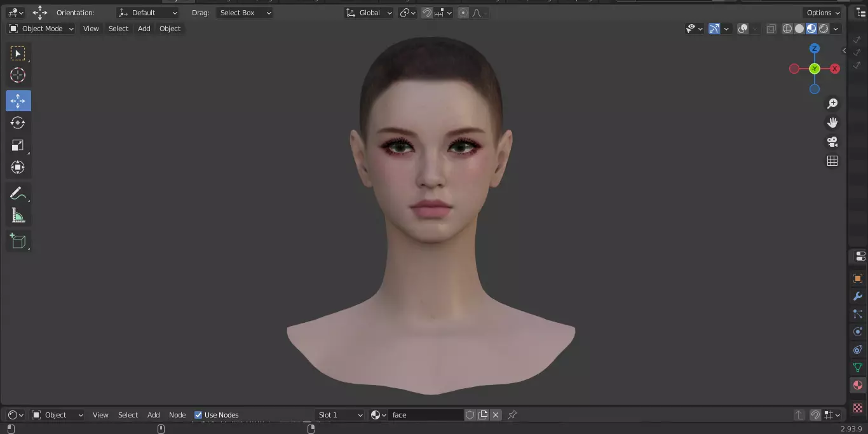Image resolution: width=868 pixels, height=434 pixels.
Task: Open the shading options dropdown arrow
Action: (836, 29)
